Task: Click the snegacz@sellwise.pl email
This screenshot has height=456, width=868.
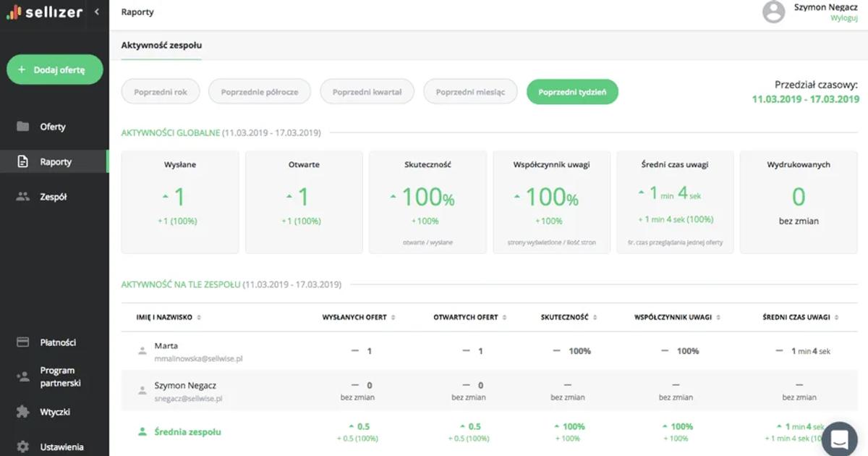Action: coord(188,398)
